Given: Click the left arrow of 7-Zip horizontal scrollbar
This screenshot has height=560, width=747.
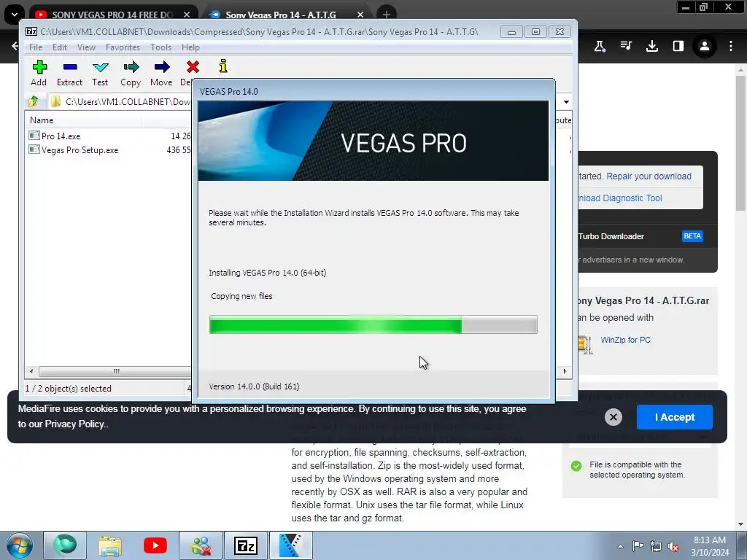Looking at the screenshot, I should tap(31, 371).
